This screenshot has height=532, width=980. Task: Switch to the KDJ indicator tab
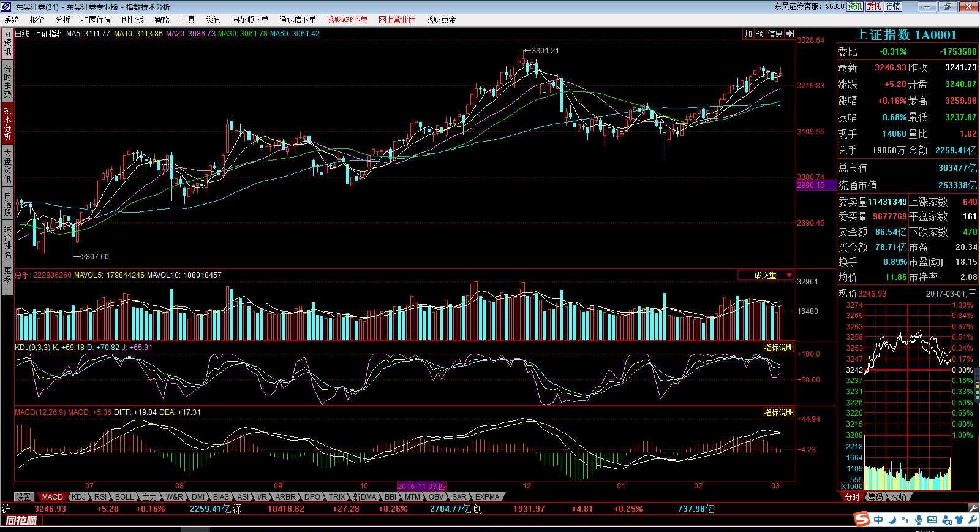[78, 497]
